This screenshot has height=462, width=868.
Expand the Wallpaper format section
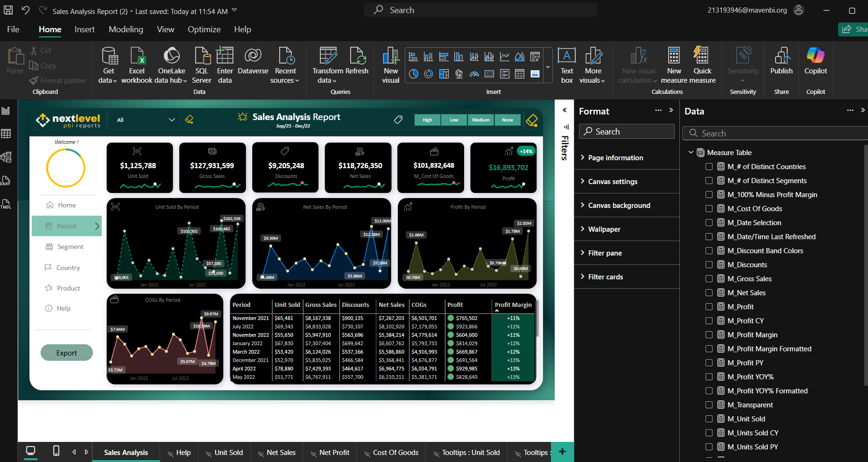pyautogui.click(x=604, y=229)
